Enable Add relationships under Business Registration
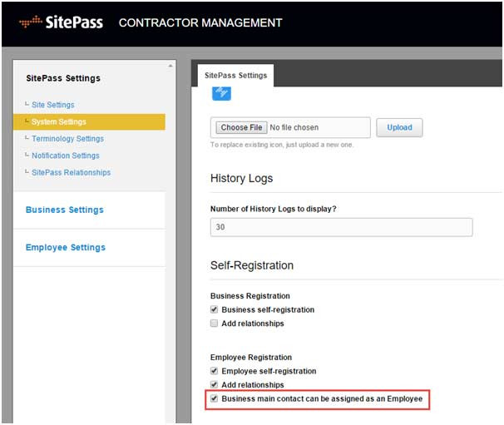This screenshot has width=504, height=425. [214, 323]
